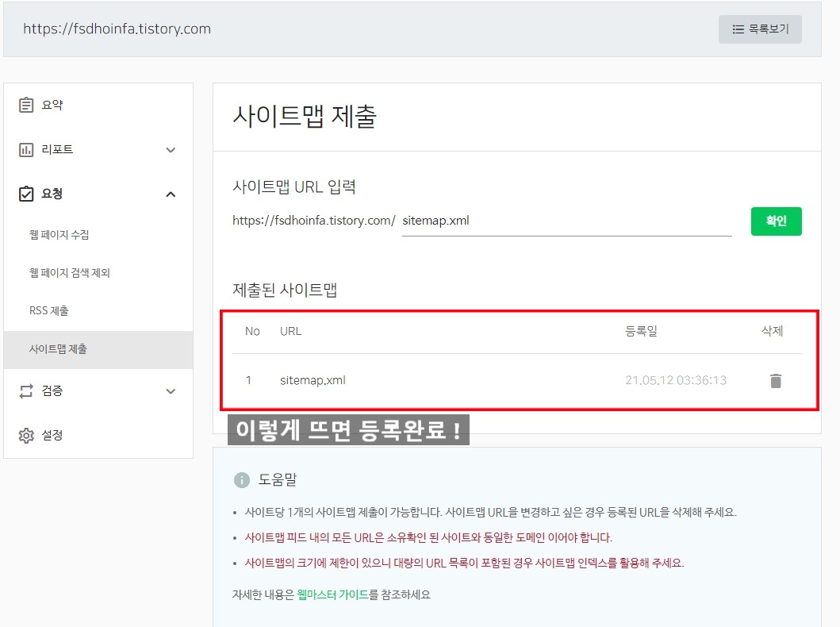Open the 설정 menu label
Image resolution: width=840 pixels, height=627 pixels.
52,435
